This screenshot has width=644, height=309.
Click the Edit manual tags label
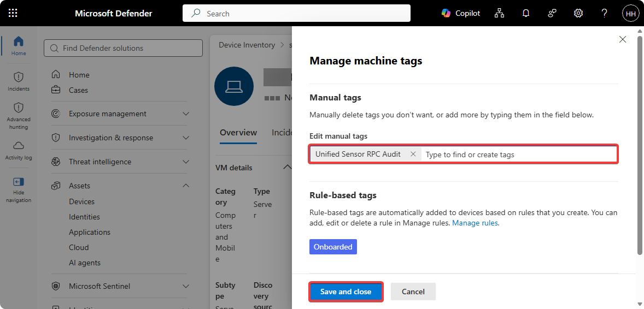(338, 136)
